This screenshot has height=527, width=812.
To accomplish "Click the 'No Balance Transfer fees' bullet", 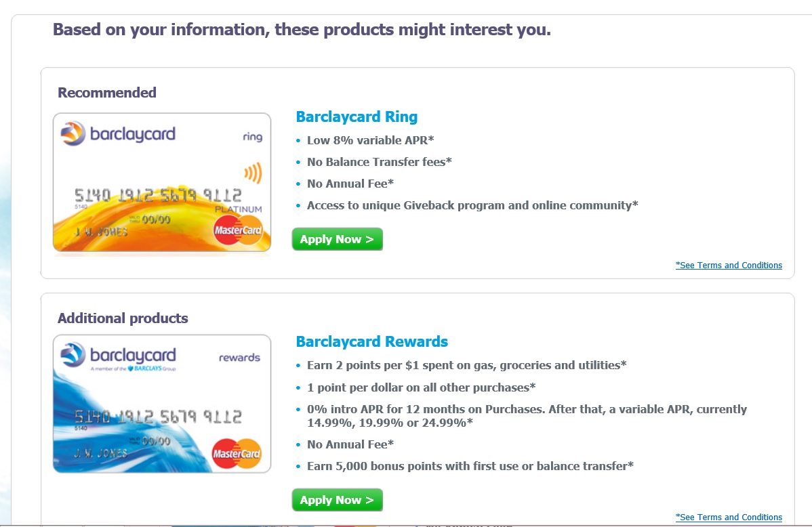I will (379, 162).
